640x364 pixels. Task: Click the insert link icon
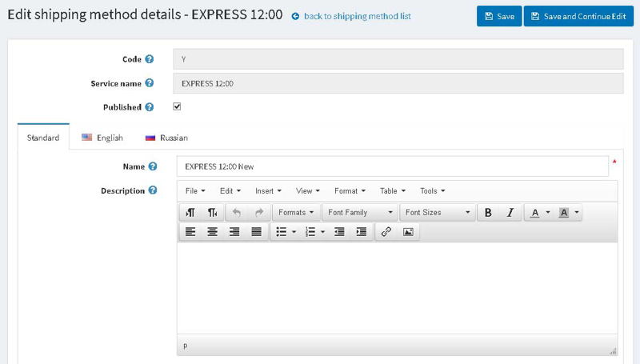click(x=386, y=232)
